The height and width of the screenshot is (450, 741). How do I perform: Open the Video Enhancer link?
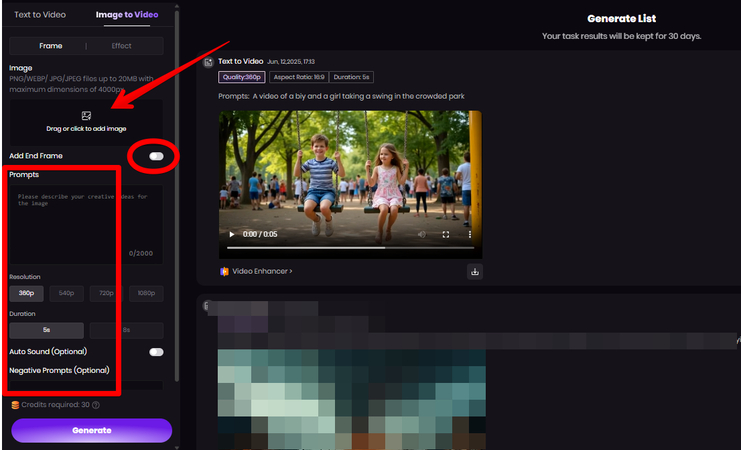(x=262, y=271)
